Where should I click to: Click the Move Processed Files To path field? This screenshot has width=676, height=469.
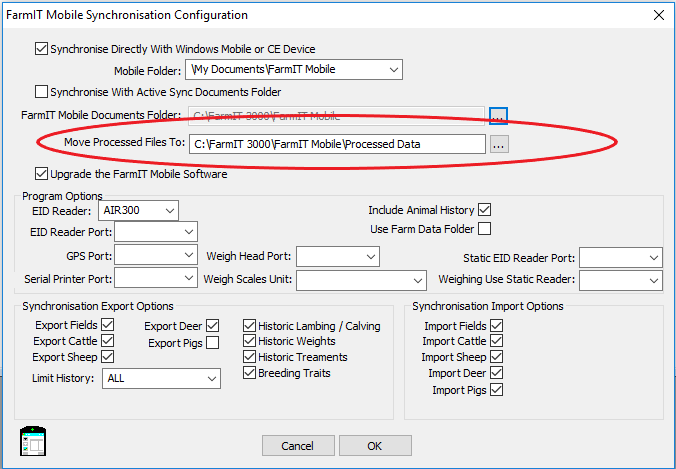point(337,144)
